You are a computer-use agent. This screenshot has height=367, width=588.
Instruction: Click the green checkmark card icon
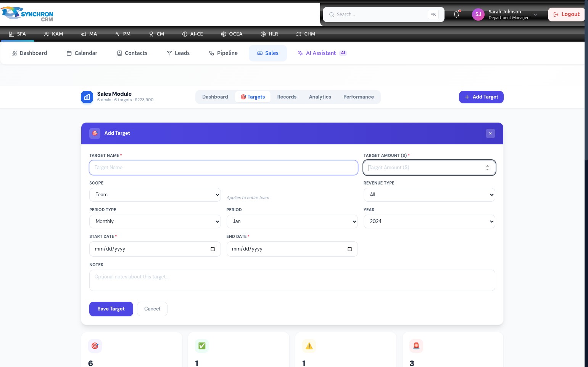[202, 346]
